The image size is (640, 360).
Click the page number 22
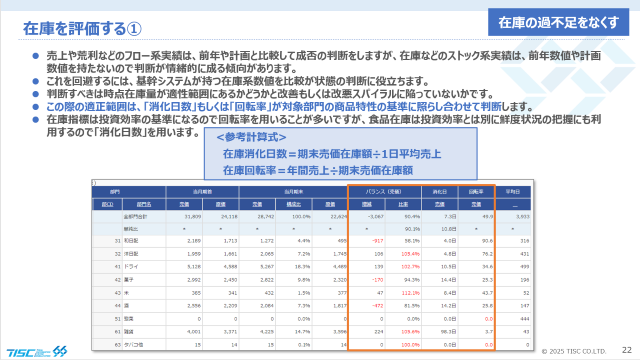point(627,350)
